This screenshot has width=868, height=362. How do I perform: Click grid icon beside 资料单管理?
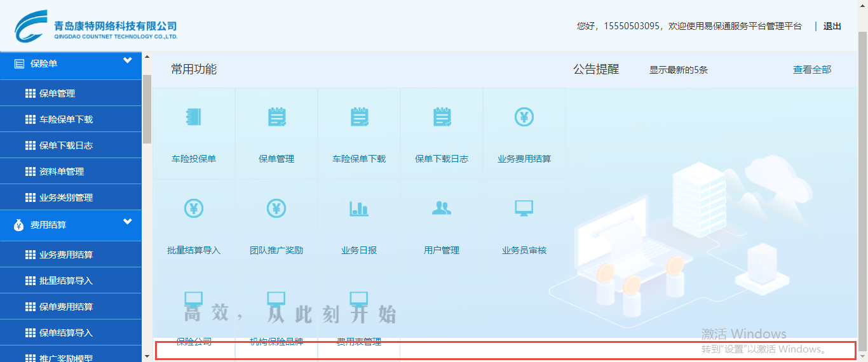click(30, 171)
